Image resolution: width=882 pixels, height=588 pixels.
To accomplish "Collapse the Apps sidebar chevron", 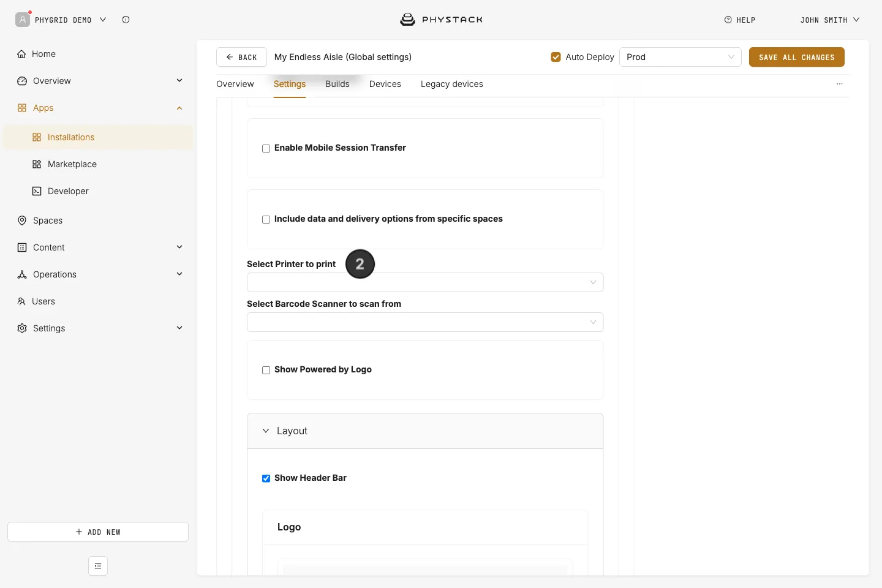I will pos(179,108).
